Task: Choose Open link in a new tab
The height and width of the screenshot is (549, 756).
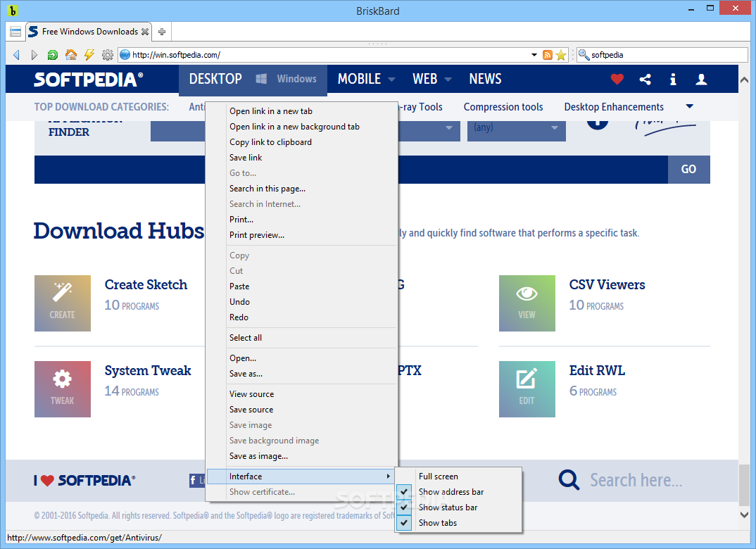Action: point(302,111)
